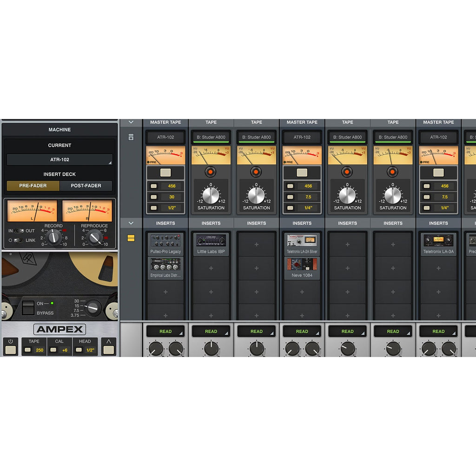Click the 7.5 value on Teletronix LA-3A channel
This screenshot has height=476, width=476.
click(x=445, y=197)
